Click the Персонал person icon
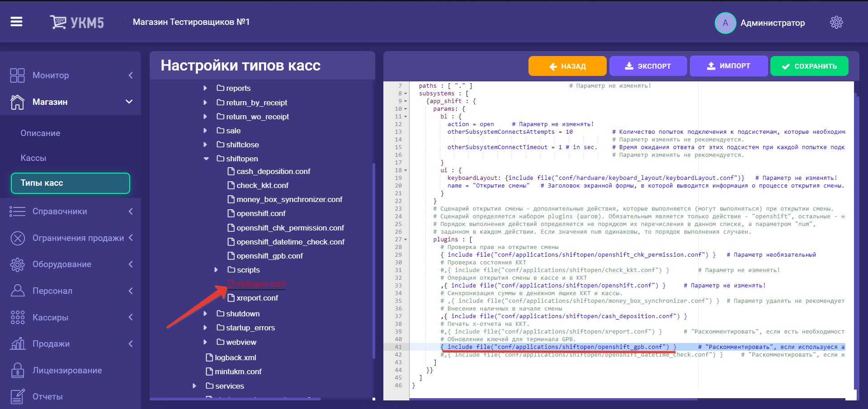This screenshot has width=868, height=409. tap(18, 291)
